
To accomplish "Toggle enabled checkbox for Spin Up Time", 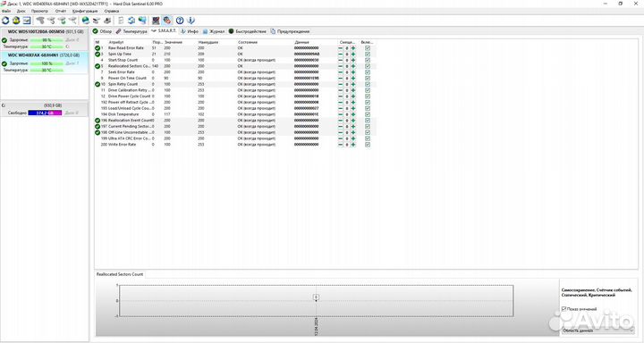I will coord(368,54).
